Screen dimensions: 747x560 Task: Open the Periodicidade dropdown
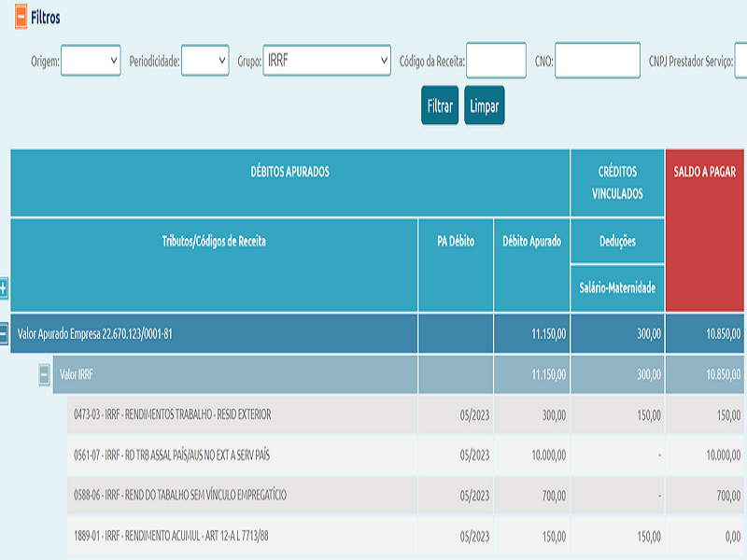coord(204,61)
